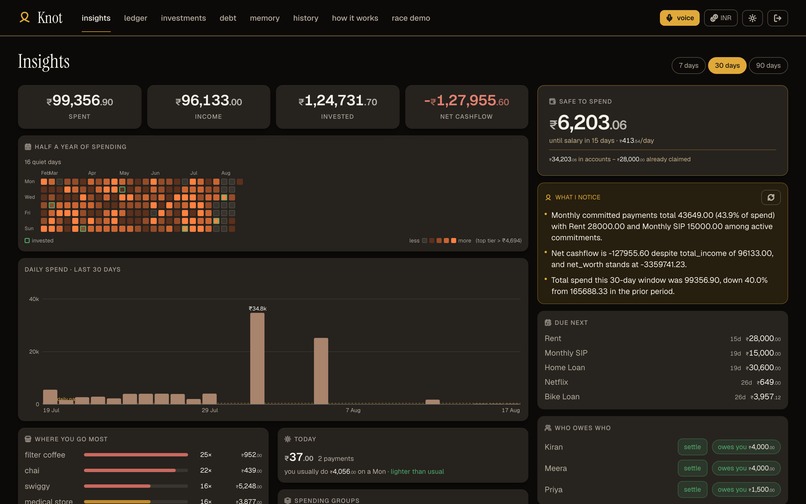Click the Knot logo icon
This screenshot has height=504, width=806.
tap(24, 17)
